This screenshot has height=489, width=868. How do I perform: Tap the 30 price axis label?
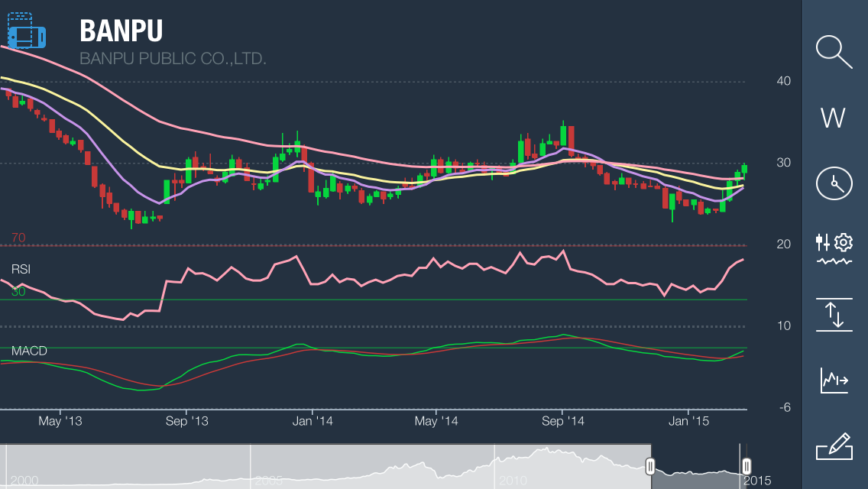click(783, 162)
